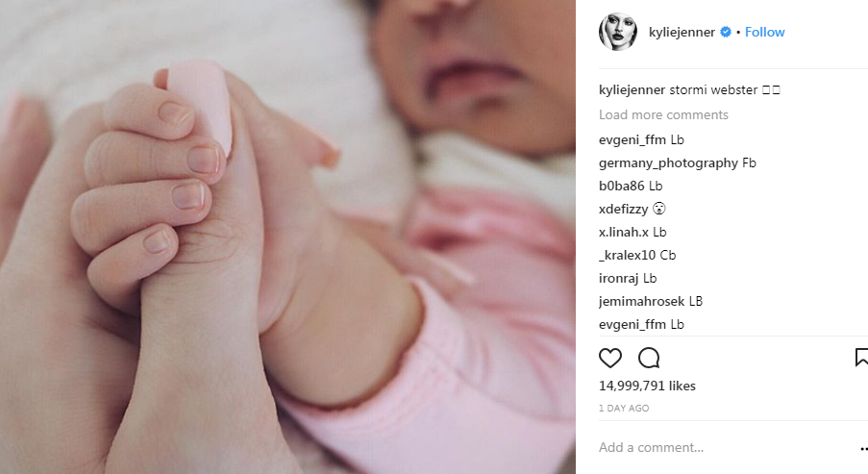Open x.linah.x commenter profile
This screenshot has height=474, width=868.
[x=623, y=232]
